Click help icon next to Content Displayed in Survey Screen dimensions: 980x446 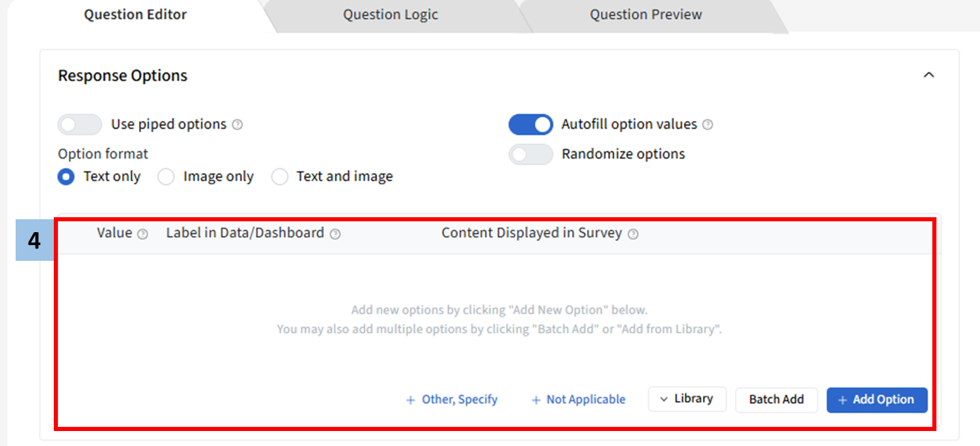click(x=633, y=234)
